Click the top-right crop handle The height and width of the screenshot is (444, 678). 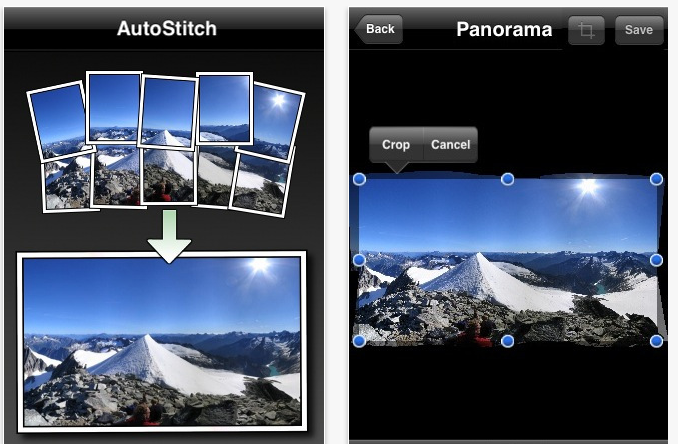pos(656,179)
